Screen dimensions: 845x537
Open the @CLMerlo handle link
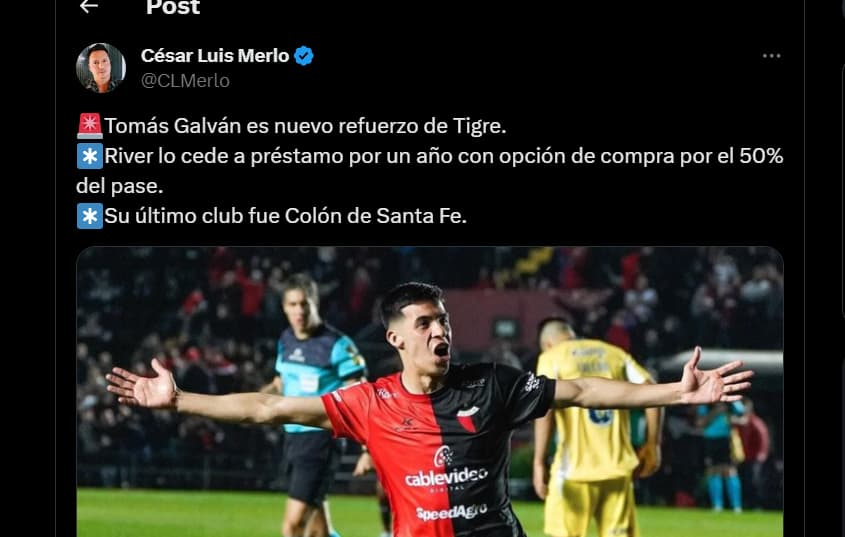185,80
